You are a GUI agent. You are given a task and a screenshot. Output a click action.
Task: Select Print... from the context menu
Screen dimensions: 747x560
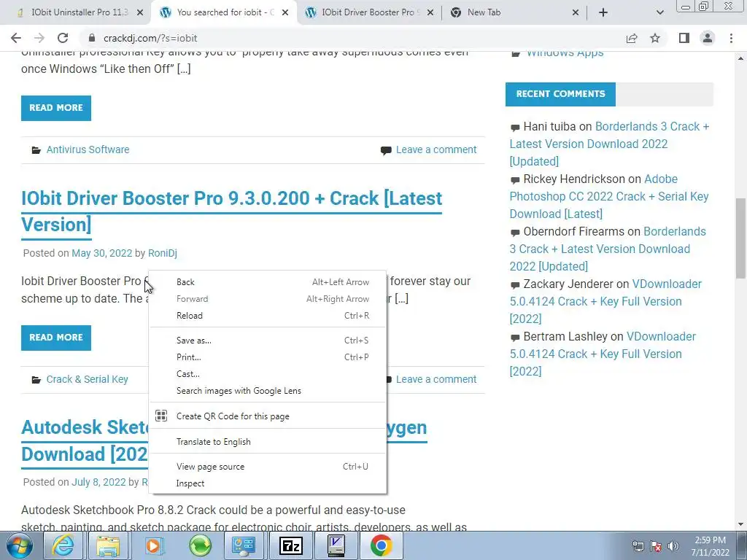pyautogui.click(x=267, y=357)
